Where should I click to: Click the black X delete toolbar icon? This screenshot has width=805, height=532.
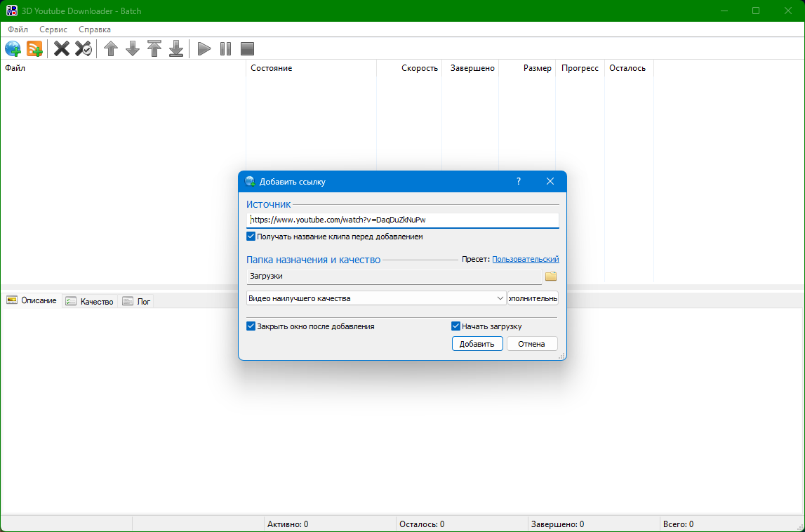pos(62,49)
